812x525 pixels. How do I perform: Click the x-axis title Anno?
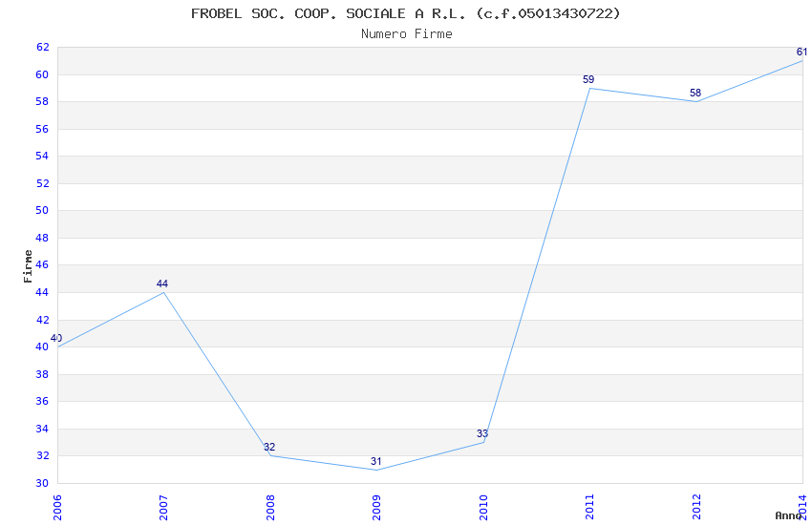pos(788,515)
